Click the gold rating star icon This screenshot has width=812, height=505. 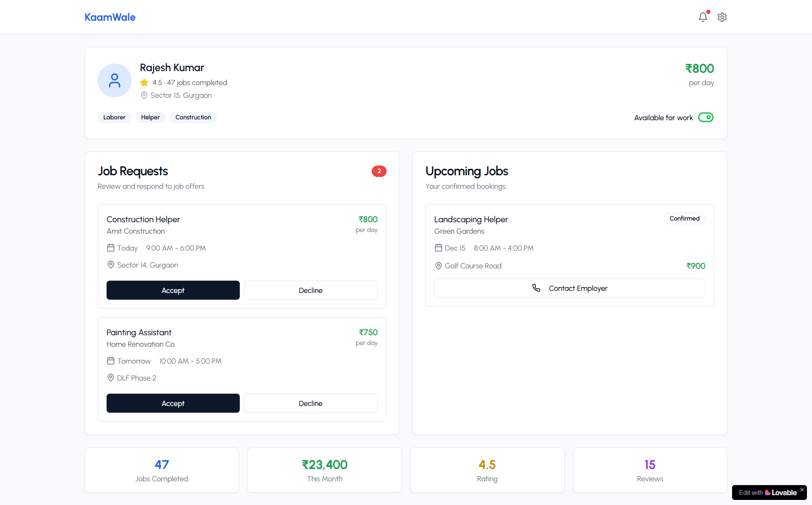pyautogui.click(x=144, y=83)
